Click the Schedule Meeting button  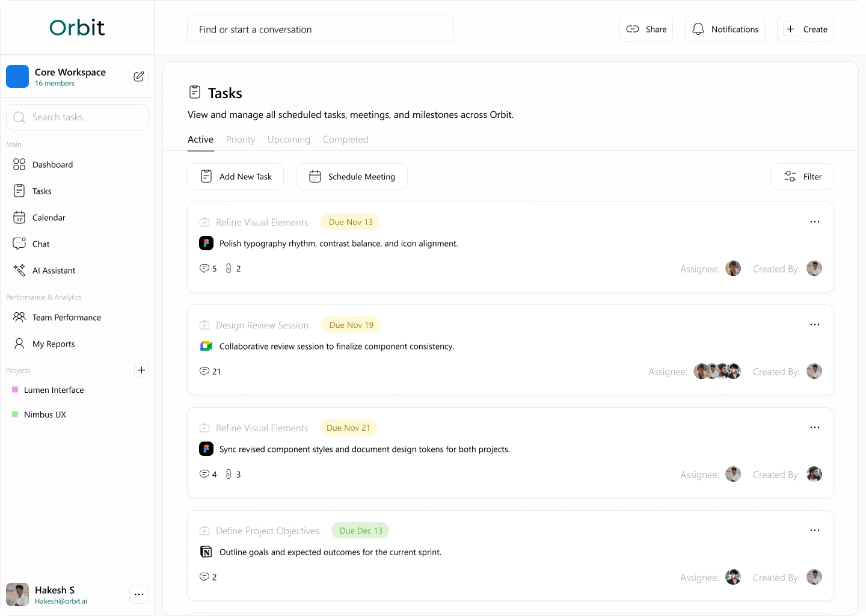[351, 176]
